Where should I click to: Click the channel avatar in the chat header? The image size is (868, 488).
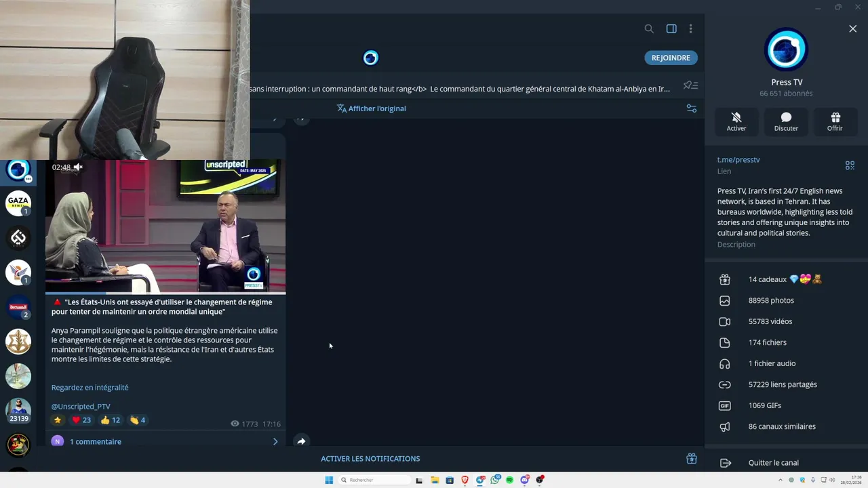[370, 58]
